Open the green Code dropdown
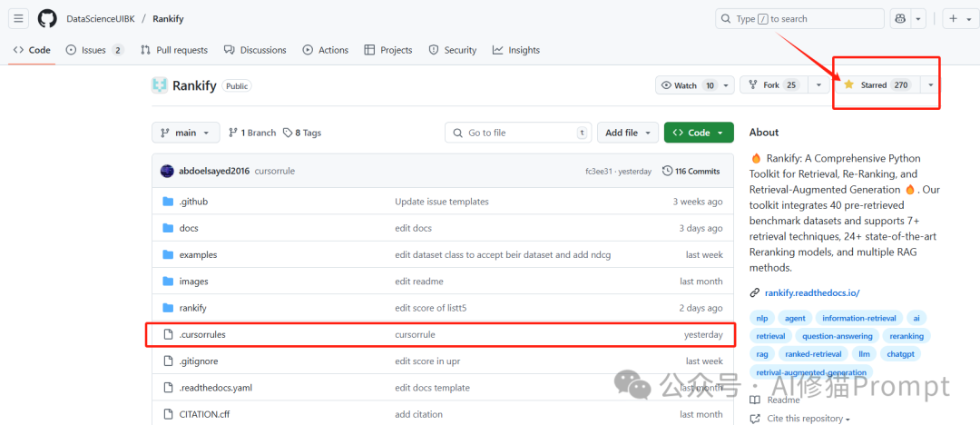Screen dimensions: 980x425 click(x=699, y=133)
